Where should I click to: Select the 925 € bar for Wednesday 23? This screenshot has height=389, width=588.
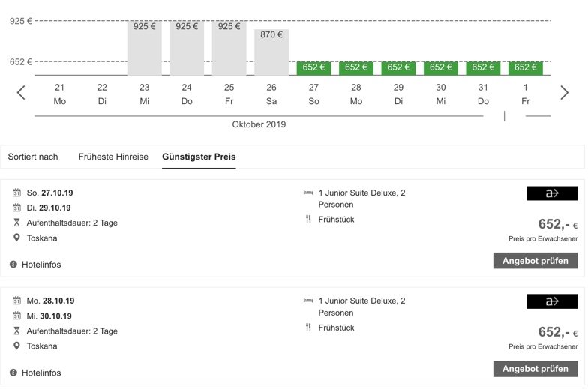[x=144, y=48]
